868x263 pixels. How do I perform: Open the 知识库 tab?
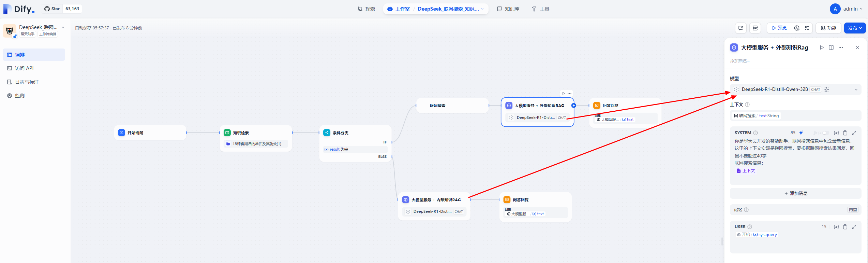[508, 9]
